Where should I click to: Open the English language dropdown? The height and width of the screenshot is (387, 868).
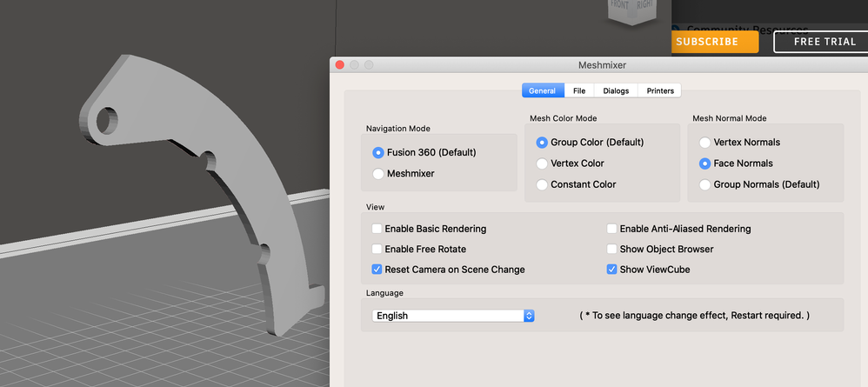(x=453, y=316)
